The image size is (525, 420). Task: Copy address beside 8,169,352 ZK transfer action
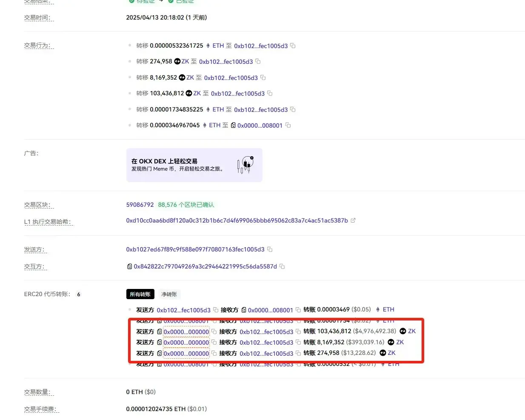263,77
